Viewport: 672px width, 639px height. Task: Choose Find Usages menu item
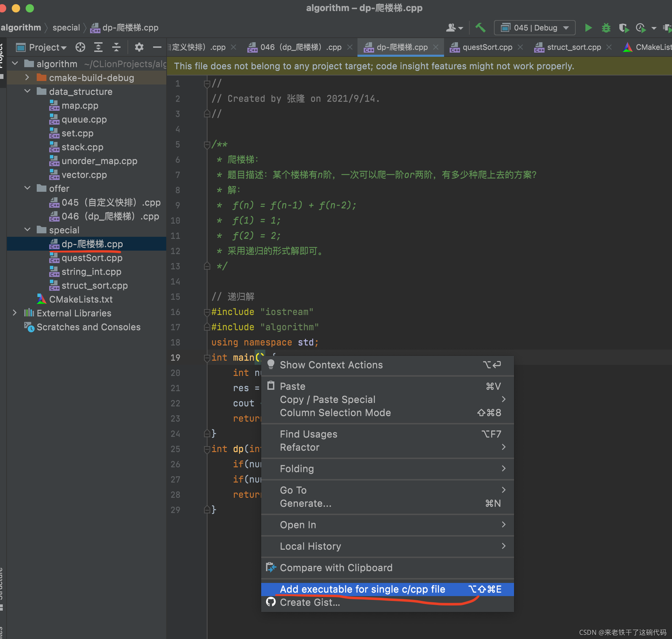(x=387, y=434)
